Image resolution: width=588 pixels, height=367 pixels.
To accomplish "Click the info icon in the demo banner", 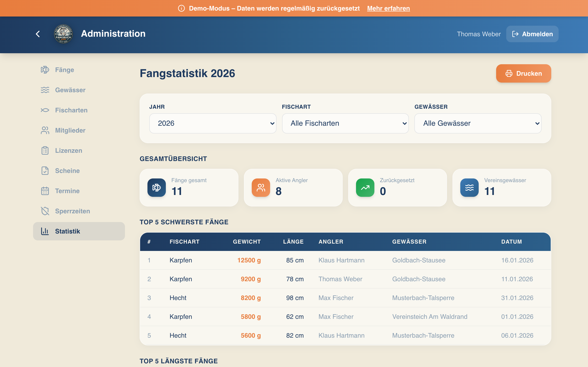I will click(181, 8).
